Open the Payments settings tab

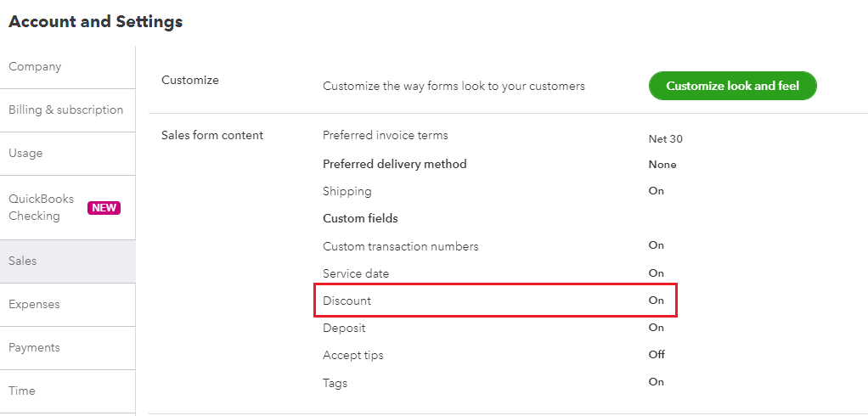pyautogui.click(x=34, y=348)
